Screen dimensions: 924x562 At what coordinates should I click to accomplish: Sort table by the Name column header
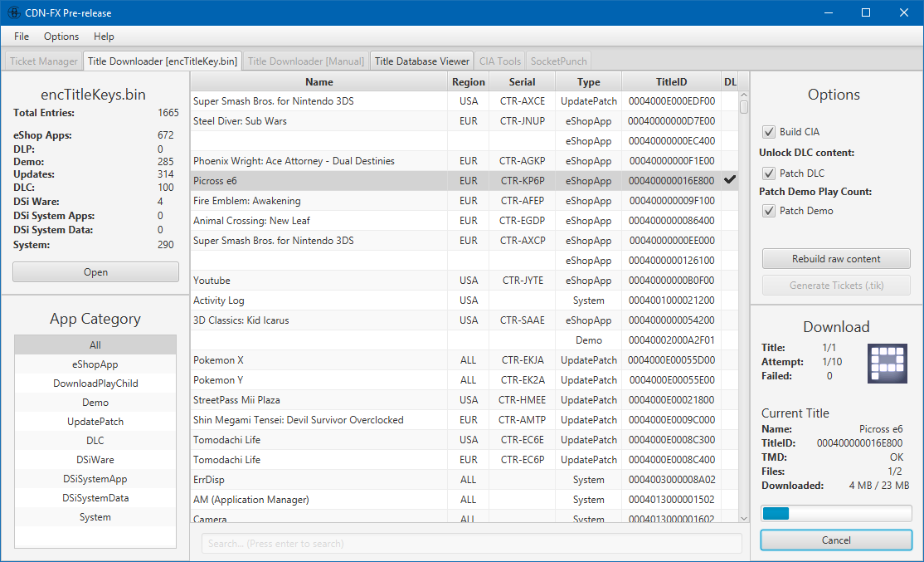click(319, 82)
